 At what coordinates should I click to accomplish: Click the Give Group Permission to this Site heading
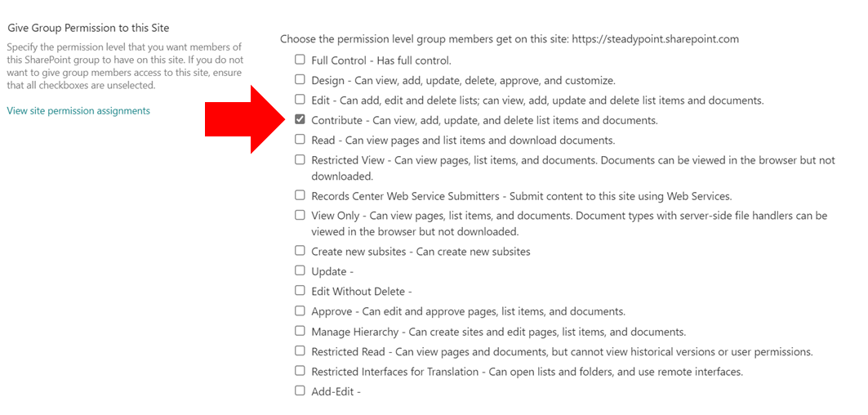[88, 27]
